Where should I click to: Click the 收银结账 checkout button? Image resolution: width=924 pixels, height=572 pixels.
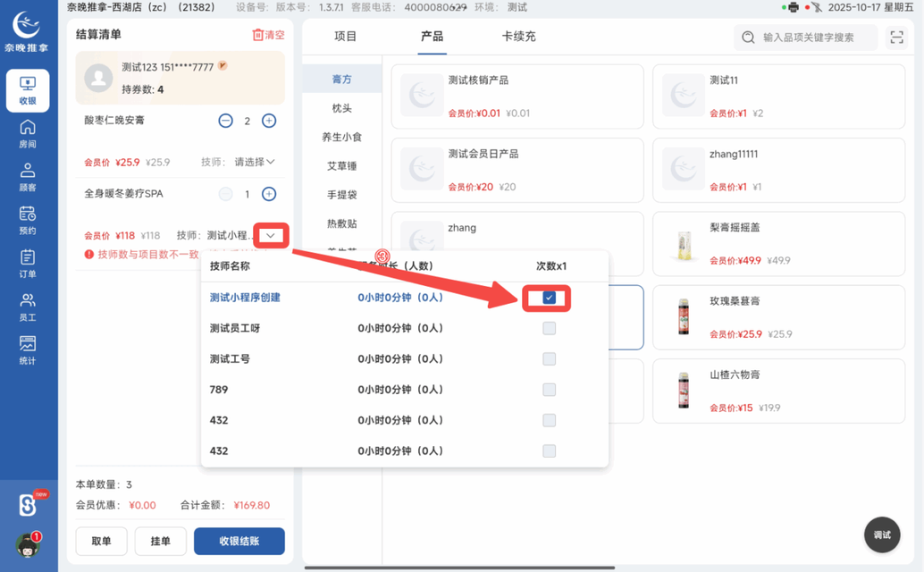tap(239, 542)
